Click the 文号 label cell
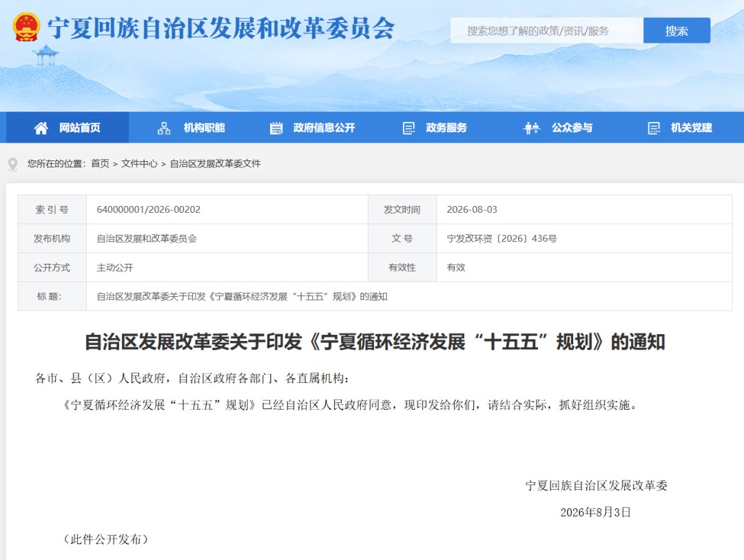744x560 pixels. tap(402, 239)
